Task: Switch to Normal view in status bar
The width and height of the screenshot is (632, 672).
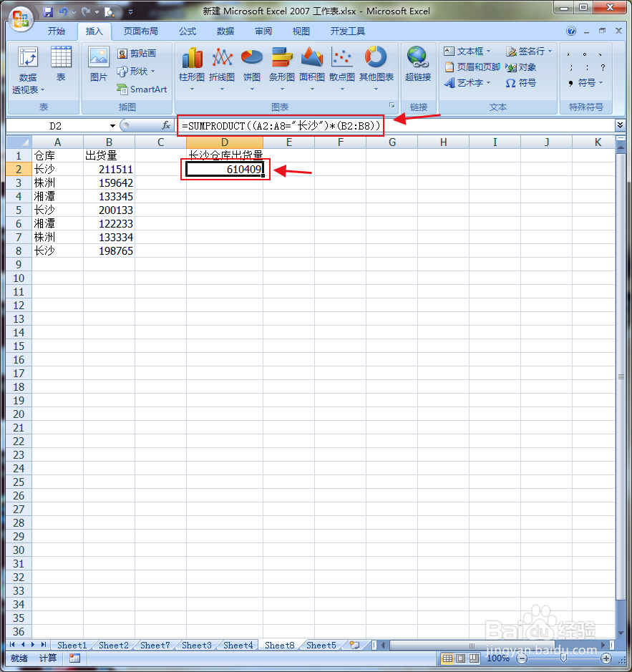Action: click(x=447, y=658)
